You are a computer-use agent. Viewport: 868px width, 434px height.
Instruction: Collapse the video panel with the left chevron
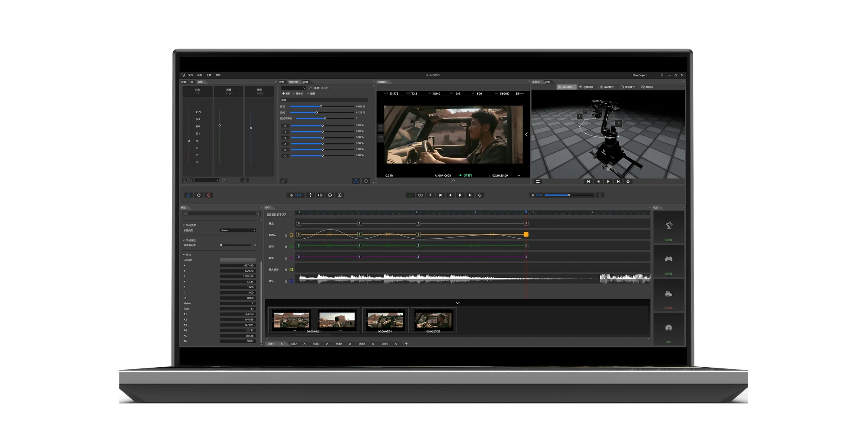pos(526,135)
